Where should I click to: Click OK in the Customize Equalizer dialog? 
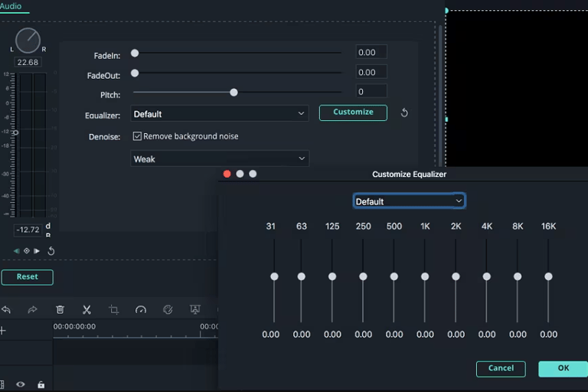click(x=563, y=368)
